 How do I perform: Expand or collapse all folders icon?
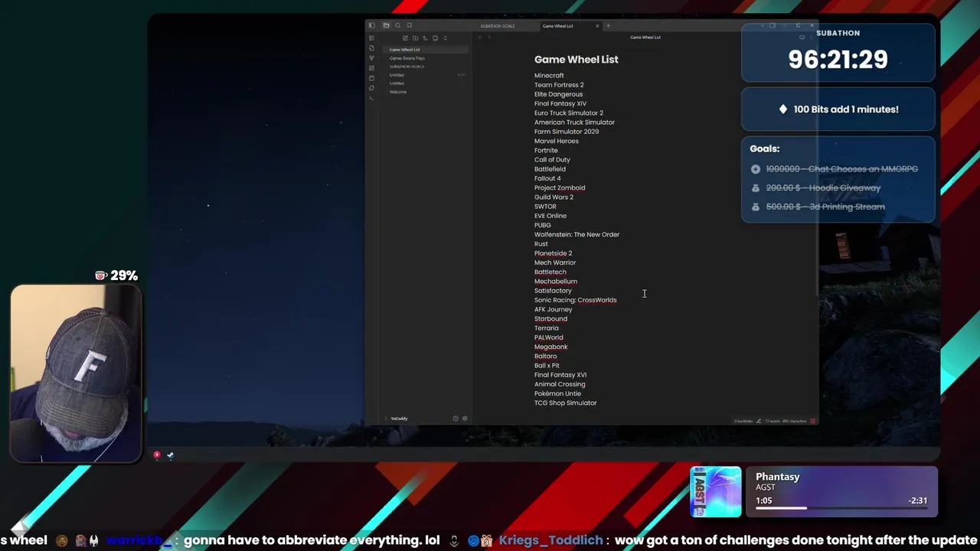(445, 38)
